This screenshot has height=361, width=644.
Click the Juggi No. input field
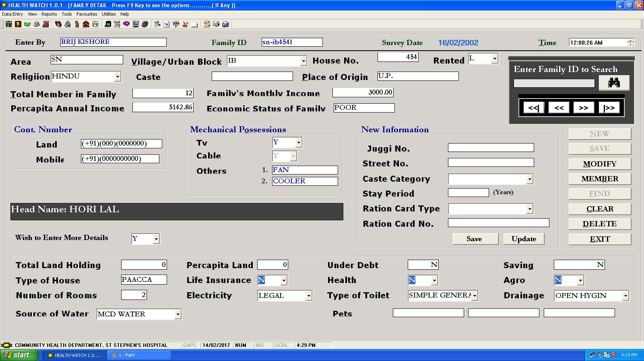491,148
